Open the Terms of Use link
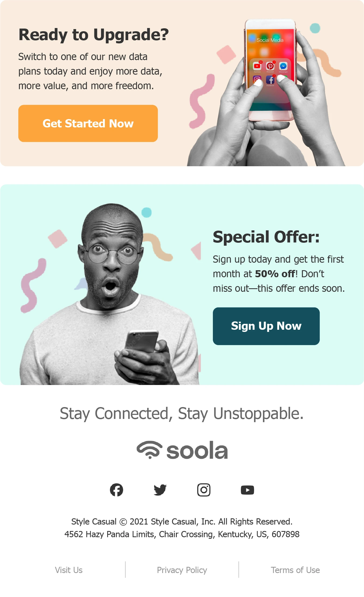The image size is (364, 597). 295,570
